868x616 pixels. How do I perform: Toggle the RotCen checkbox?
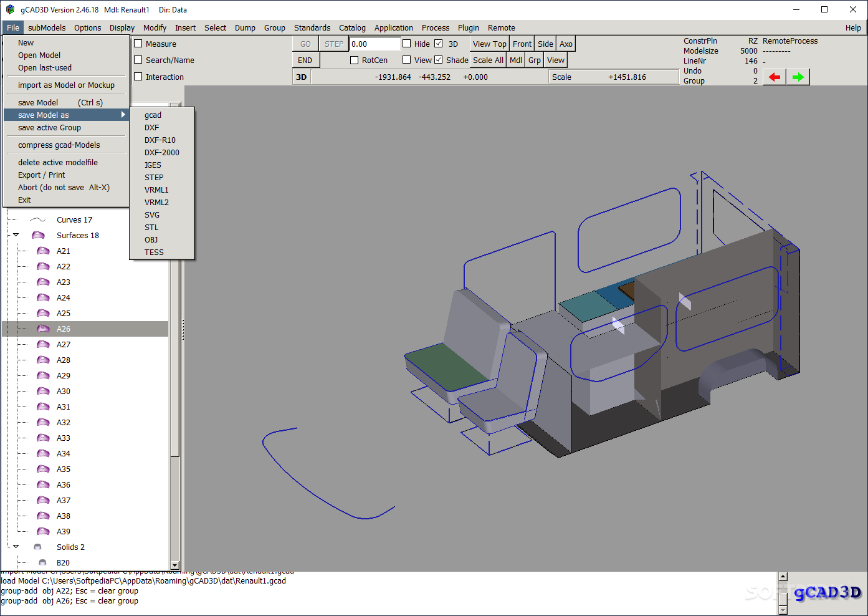coord(355,60)
